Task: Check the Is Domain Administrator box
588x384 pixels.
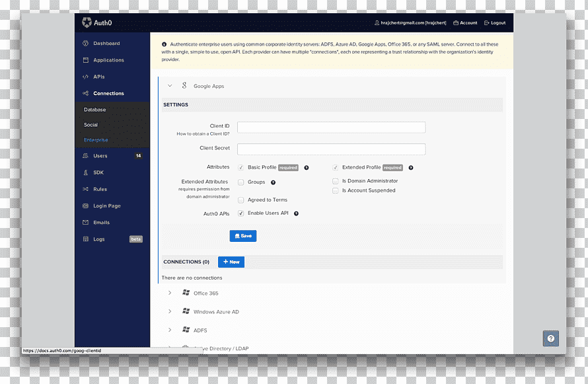Action: (x=335, y=181)
